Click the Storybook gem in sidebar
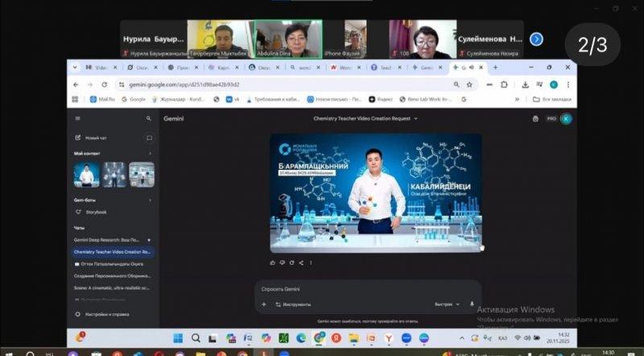The width and height of the screenshot is (644, 356). pos(96,212)
